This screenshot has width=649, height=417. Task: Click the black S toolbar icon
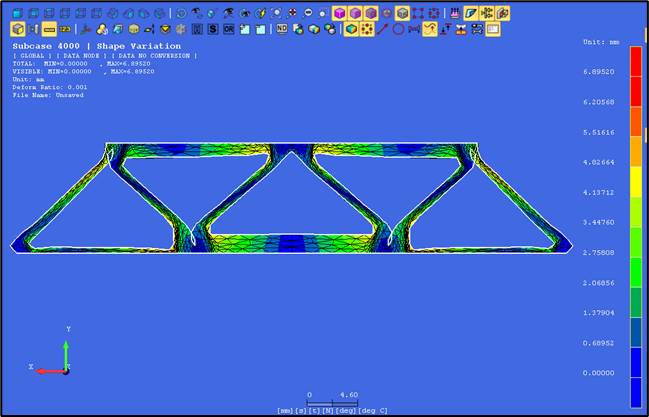pyautogui.click(x=213, y=29)
